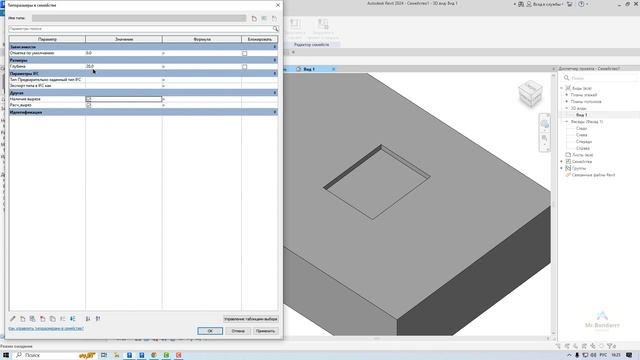Click the zoom region navigation bar icon
Viewport: 640px width, 360px height.
(544, 139)
